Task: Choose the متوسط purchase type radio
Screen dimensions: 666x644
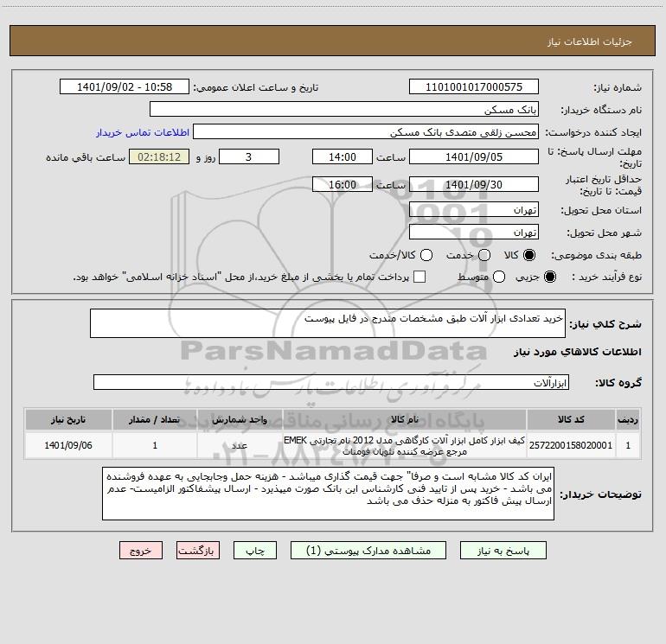Action: pos(499,277)
